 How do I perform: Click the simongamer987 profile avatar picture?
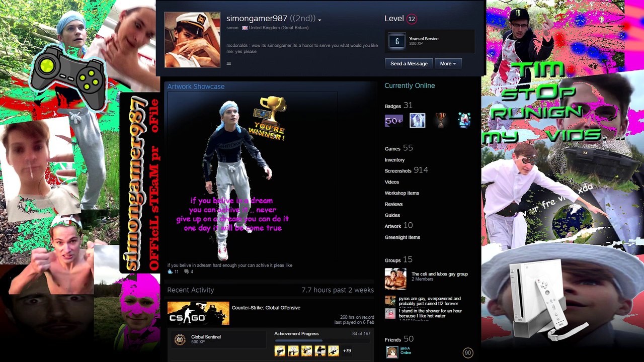(192, 40)
